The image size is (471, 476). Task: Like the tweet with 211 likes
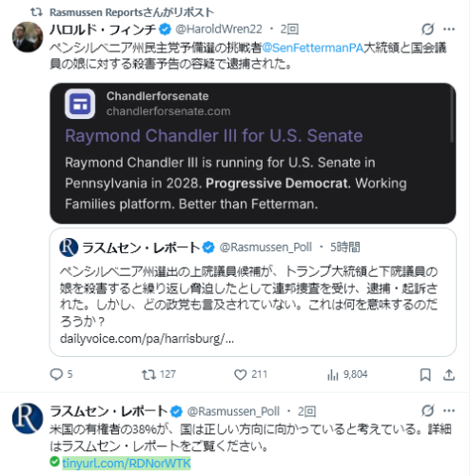[x=240, y=375]
